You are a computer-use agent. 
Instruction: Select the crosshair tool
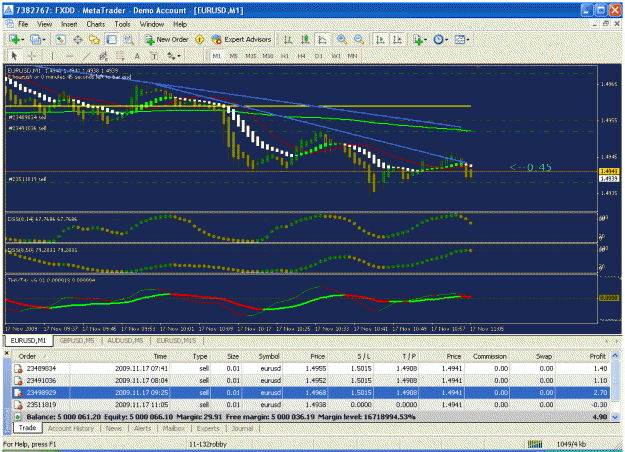pyautogui.click(x=31, y=56)
